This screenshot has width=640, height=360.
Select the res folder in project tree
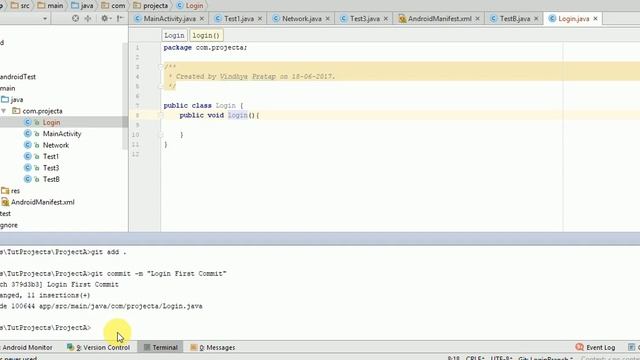(15, 191)
